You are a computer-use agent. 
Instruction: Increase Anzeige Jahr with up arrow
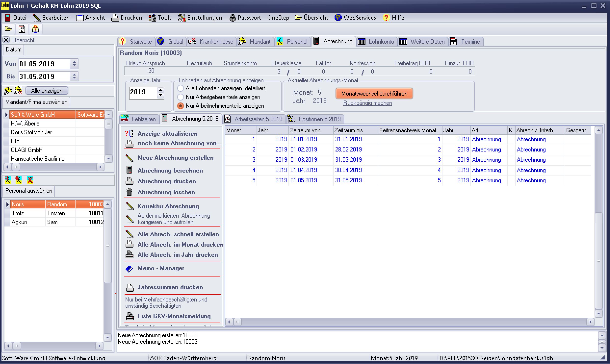tap(160, 89)
